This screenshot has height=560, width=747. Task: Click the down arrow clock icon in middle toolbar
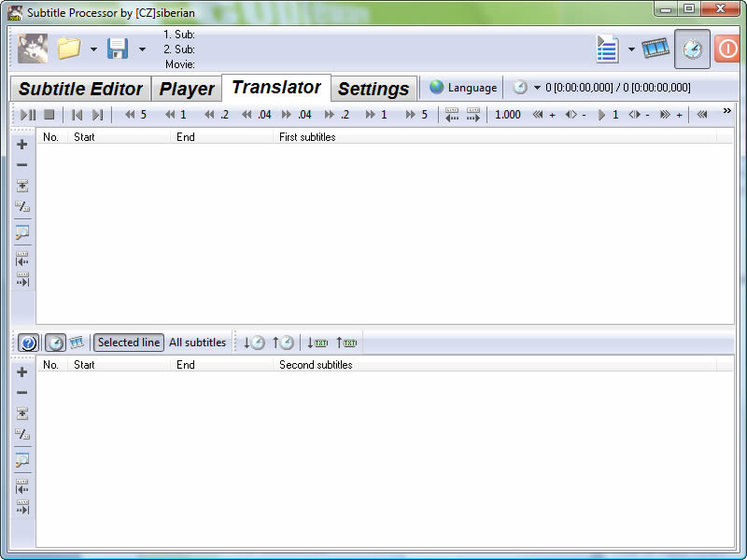pos(254,343)
